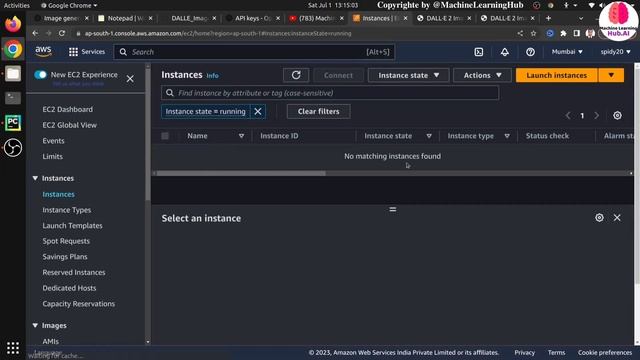This screenshot has height=360, width=640.
Task: Click the Connect button
Action: point(338,75)
